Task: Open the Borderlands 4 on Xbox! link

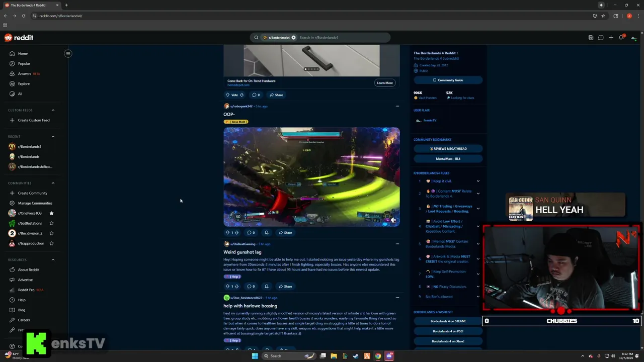Action: 448,341
